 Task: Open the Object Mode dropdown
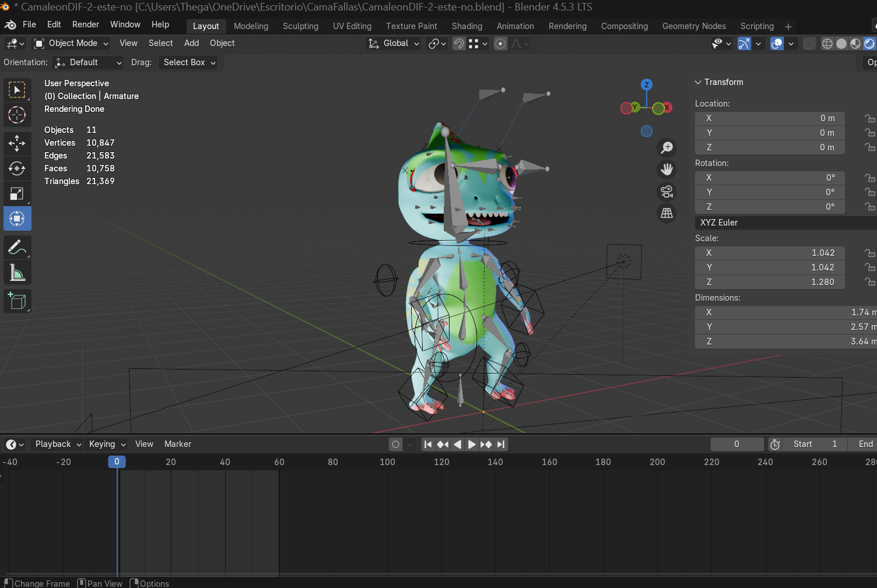point(71,44)
